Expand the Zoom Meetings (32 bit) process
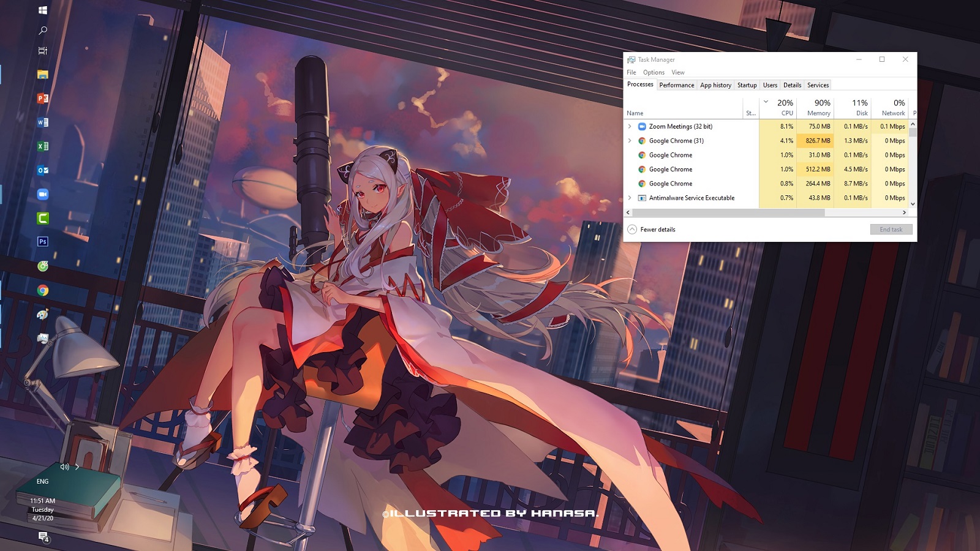Viewport: 980px width, 551px height. point(630,127)
